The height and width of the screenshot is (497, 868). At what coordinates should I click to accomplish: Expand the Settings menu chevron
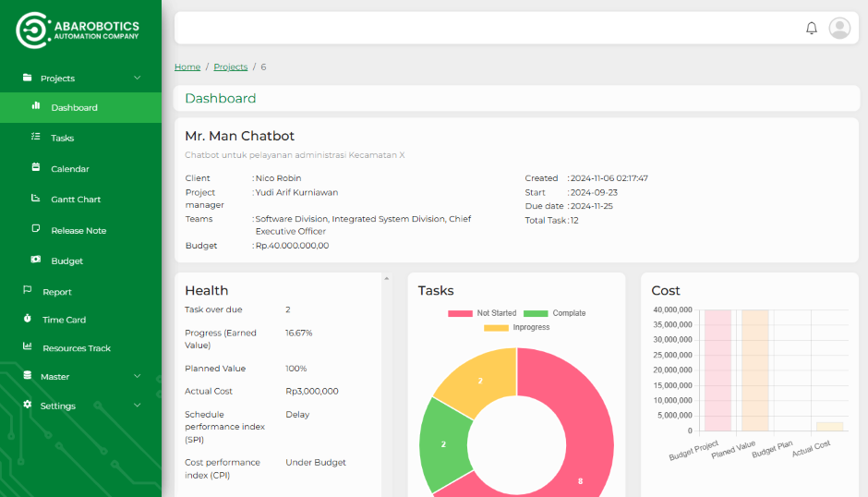138,406
